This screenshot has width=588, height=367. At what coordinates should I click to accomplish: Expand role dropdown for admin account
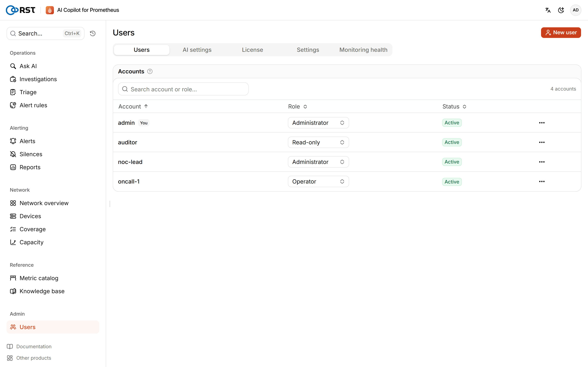pyautogui.click(x=318, y=123)
